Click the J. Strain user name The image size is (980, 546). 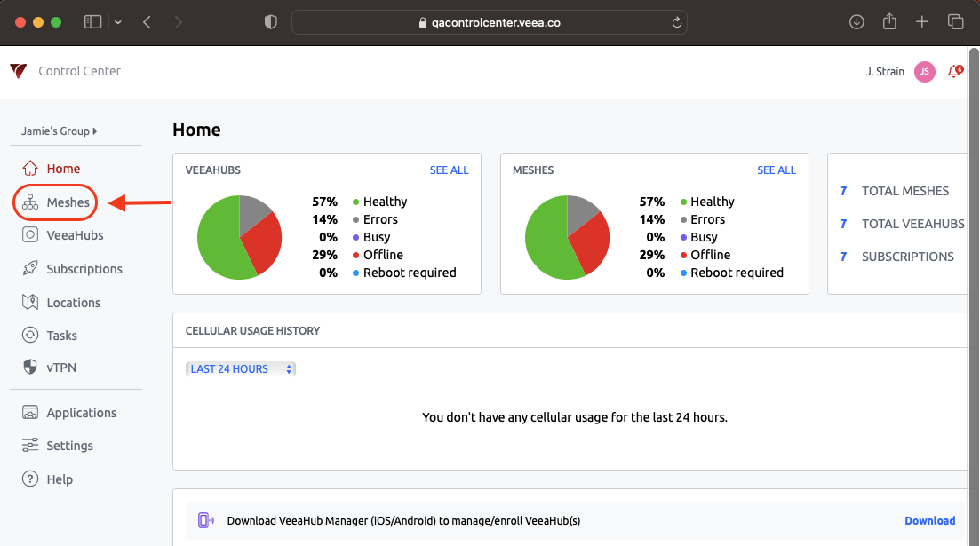pos(884,72)
